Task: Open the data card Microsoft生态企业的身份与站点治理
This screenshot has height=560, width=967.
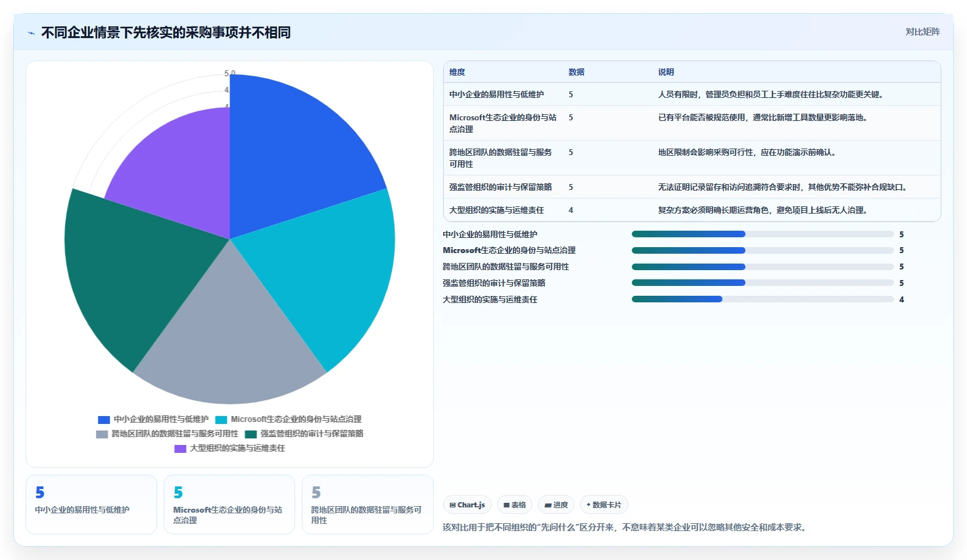Action: [x=229, y=505]
